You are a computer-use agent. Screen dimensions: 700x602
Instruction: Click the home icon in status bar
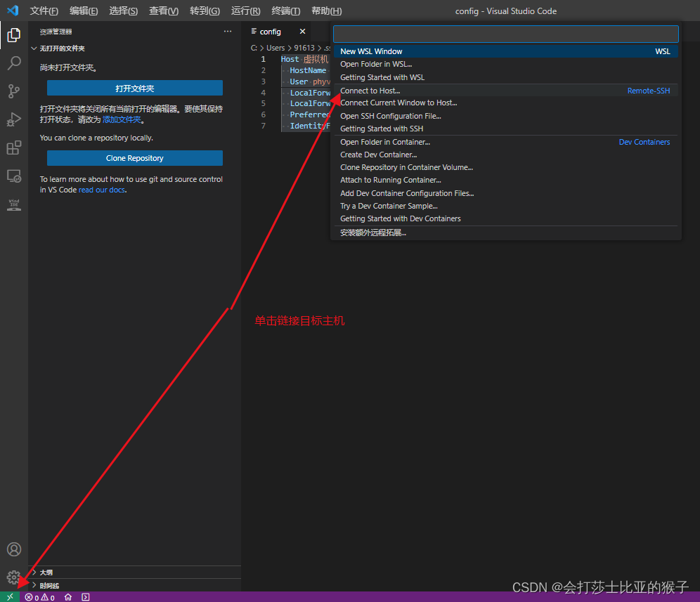[x=68, y=597]
